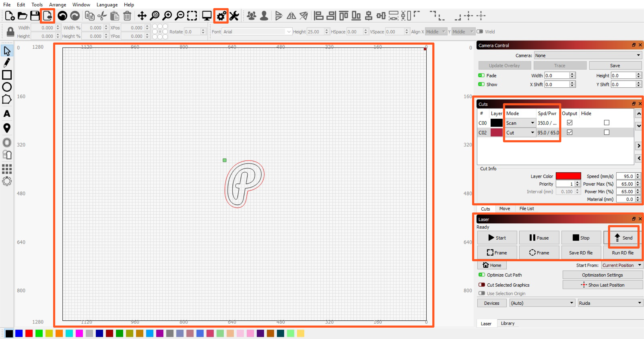
Task: Switch to the Move tab
Action: coord(505,208)
